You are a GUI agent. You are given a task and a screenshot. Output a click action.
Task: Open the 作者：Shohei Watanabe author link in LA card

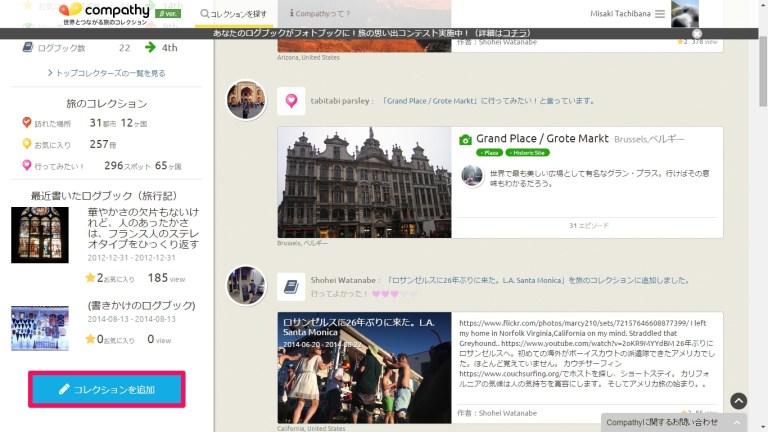pyautogui.click(x=497, y=413)
